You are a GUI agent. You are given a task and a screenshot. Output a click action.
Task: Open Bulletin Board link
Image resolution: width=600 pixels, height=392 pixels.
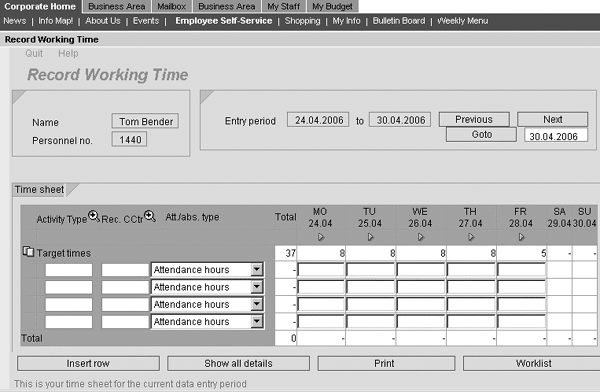click(x=399, y=21)
